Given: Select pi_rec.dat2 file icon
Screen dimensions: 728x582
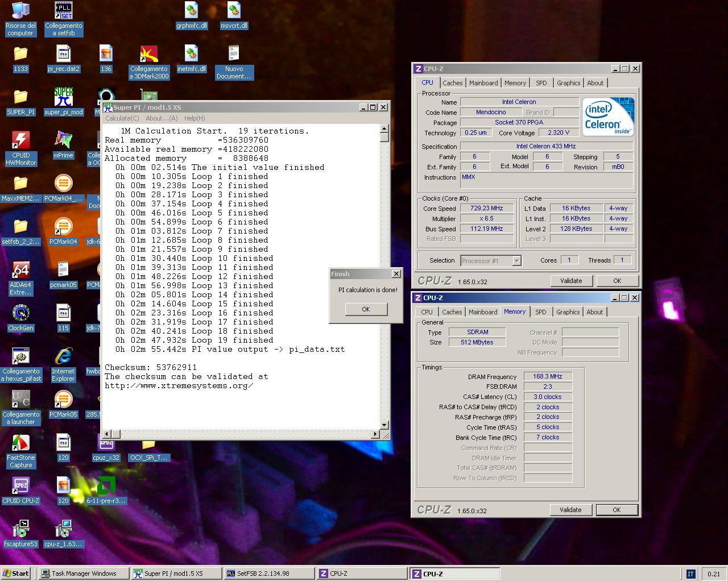Looking at the screenshot, I should coord(63,54).
